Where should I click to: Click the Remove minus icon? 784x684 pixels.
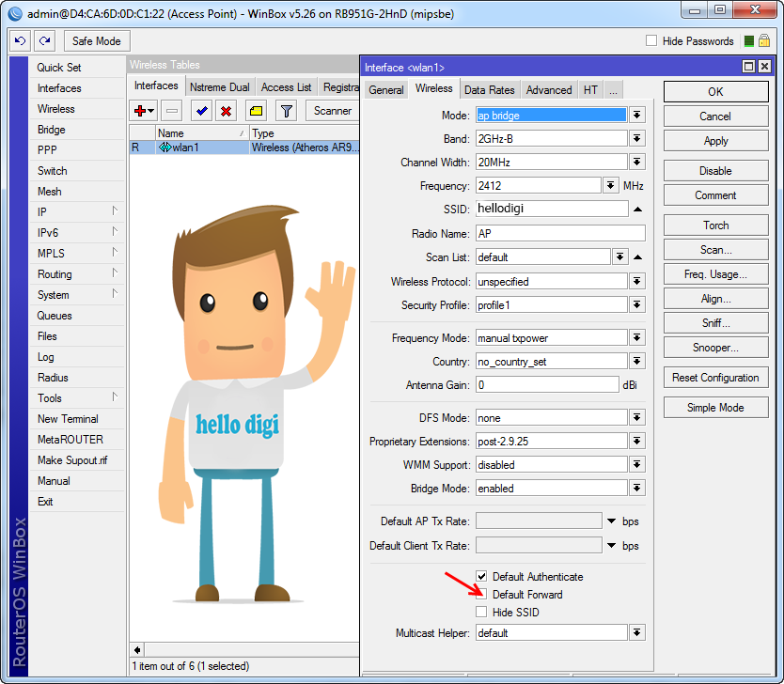[x=171, y=111]
